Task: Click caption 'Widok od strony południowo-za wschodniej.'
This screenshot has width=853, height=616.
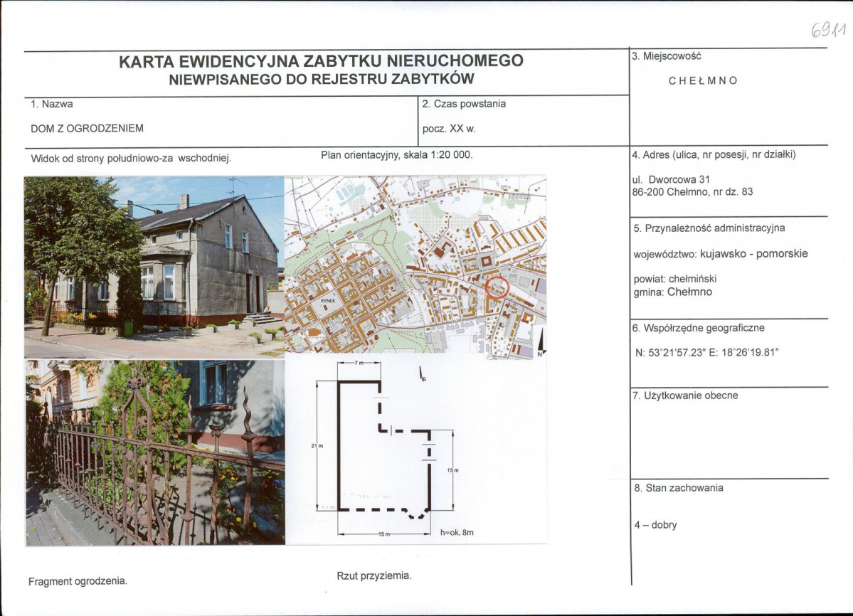Action: point(131,159)
